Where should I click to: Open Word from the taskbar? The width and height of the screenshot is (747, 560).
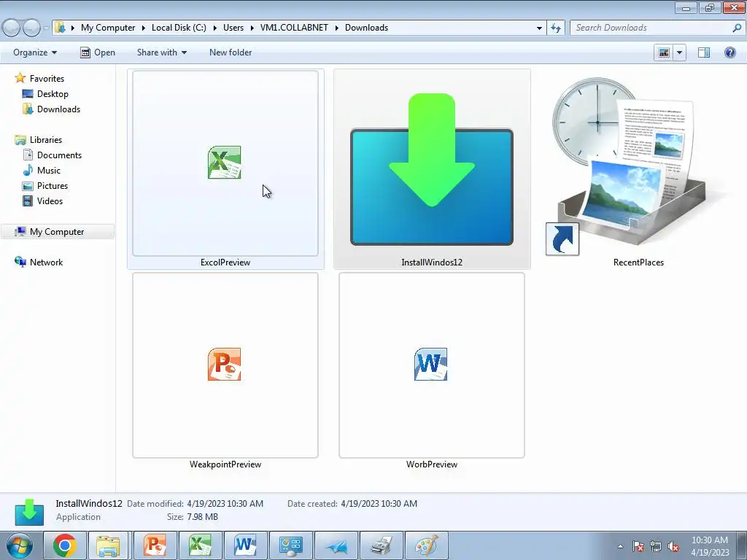(x=245, y=545)
